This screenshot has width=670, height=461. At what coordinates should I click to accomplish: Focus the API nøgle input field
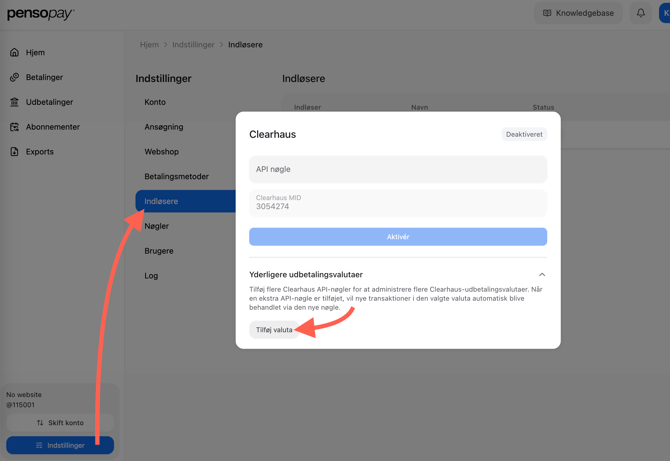(398, 169)
